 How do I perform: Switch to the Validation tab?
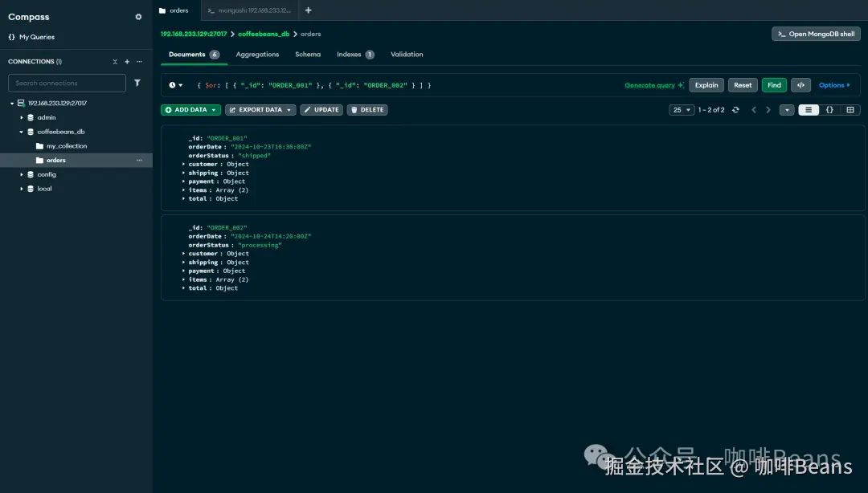[407, 55]
